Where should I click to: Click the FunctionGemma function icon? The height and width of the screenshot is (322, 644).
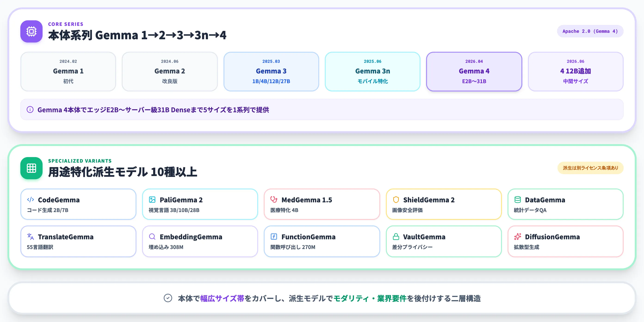pyautogui.click(x=274, y=236)
